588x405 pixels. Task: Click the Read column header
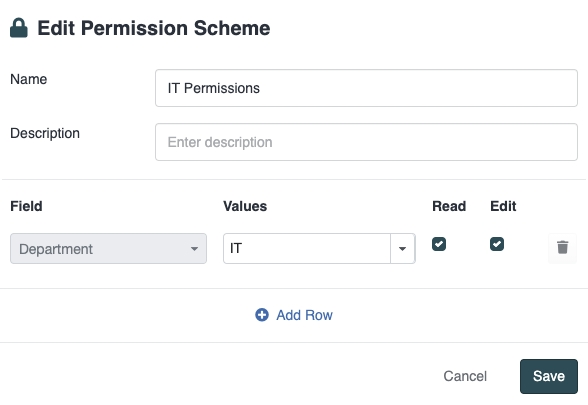pos(449,206)
